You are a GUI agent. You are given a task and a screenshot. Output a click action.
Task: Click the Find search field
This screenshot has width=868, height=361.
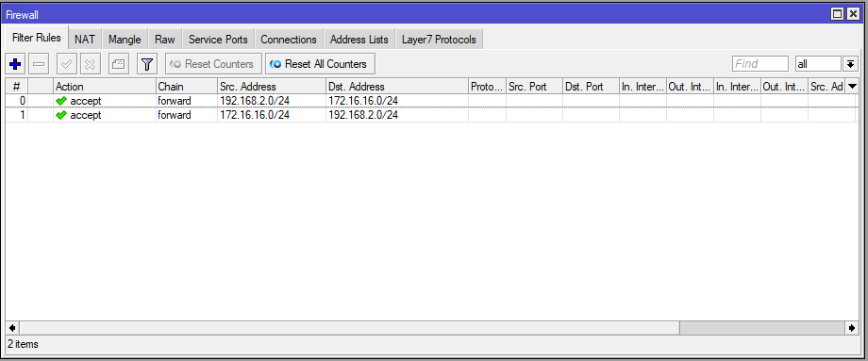click(760, 64)
